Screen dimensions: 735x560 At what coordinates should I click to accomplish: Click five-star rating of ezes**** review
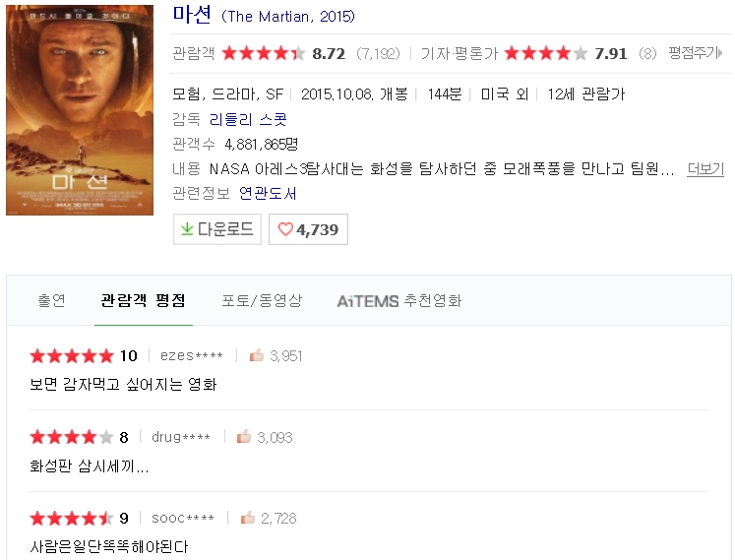coord(72,355)
